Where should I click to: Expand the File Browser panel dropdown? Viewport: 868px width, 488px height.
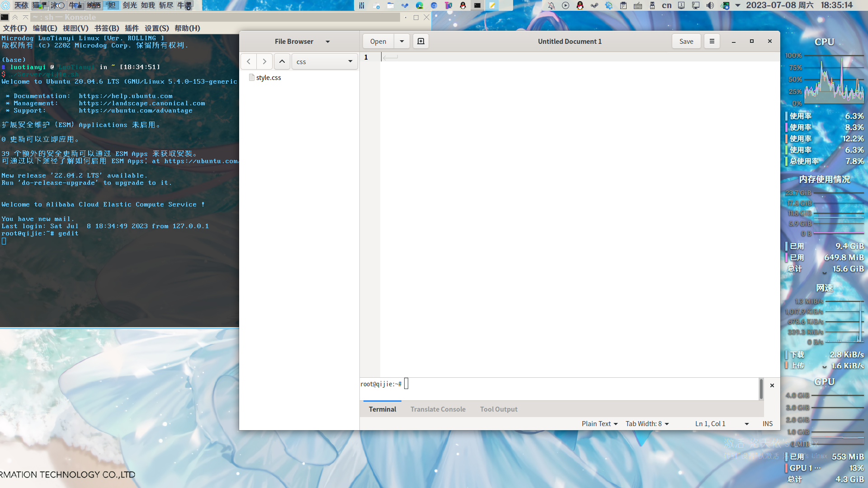(x=328, y=42)
